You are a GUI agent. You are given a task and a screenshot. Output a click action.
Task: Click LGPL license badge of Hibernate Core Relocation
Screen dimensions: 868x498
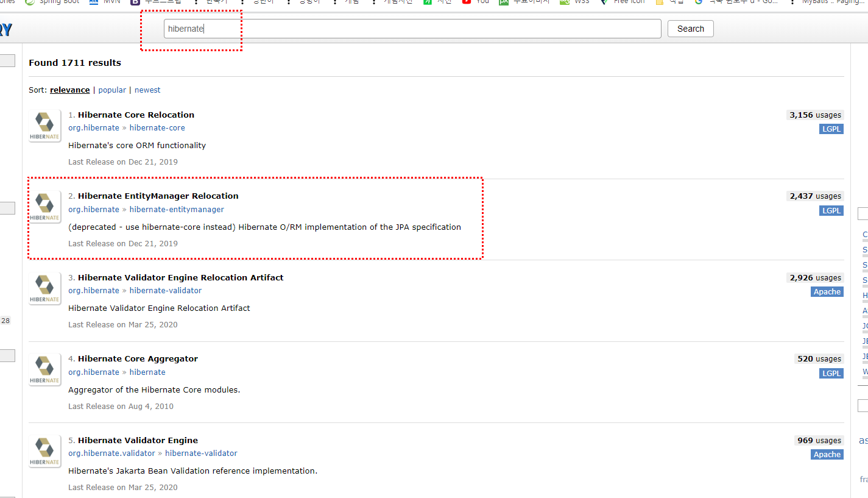tap(831, 129)
